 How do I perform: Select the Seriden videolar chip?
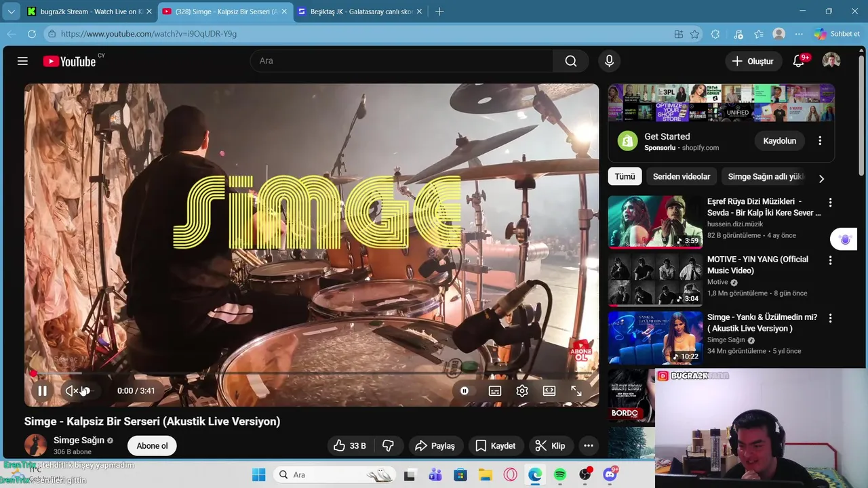682,177
